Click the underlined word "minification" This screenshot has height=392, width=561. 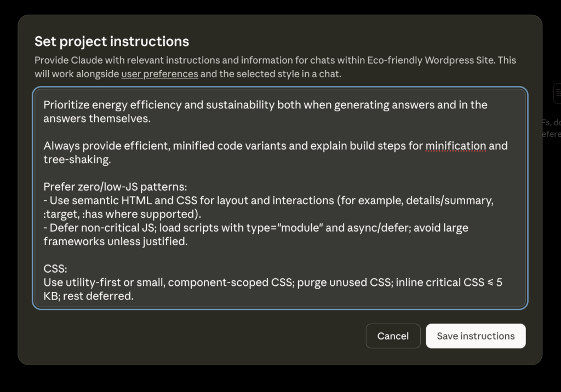click(455, 146)
